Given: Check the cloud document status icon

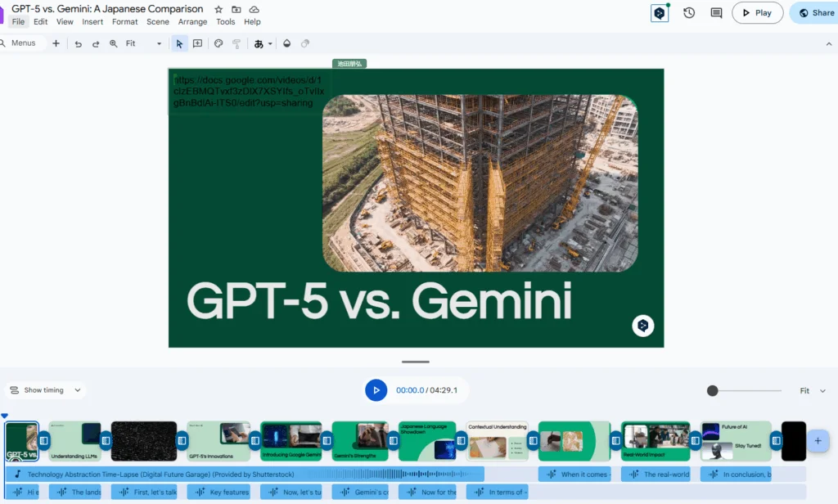Looking at the screenshot, I should [x=255, y=10].
